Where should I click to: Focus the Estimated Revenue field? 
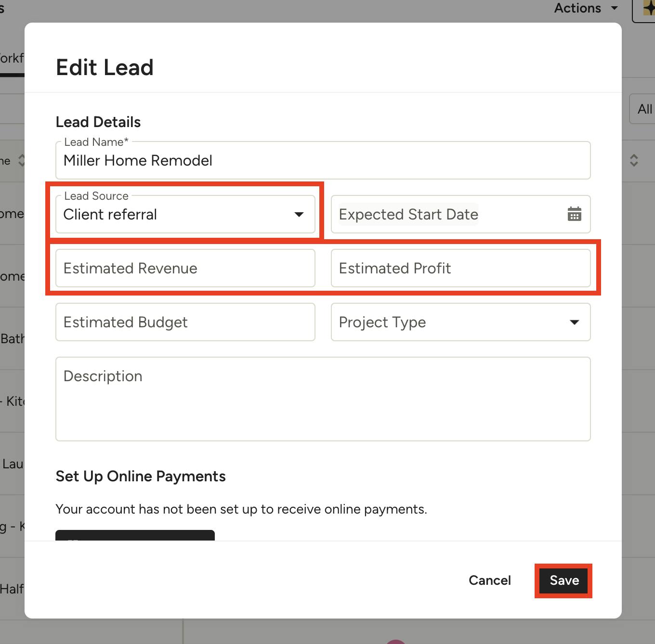point(185,268)
